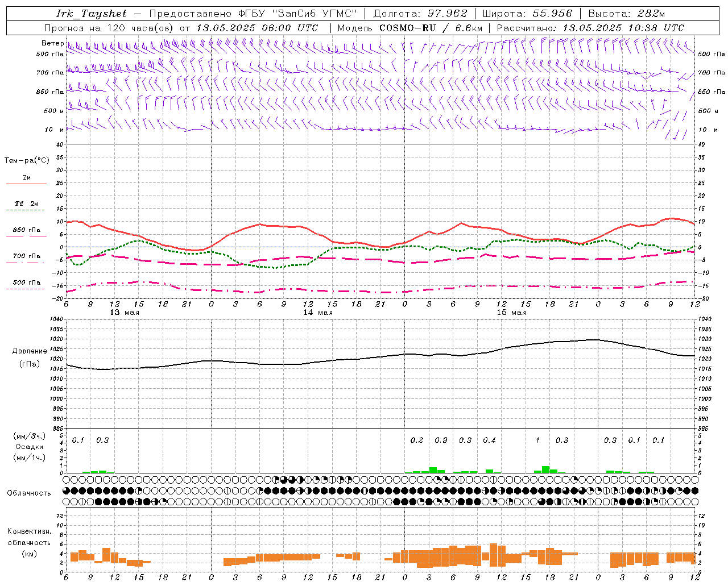Click the '14 мая' date label
This screenshot has height=582, width=728.
pos(318,313)
